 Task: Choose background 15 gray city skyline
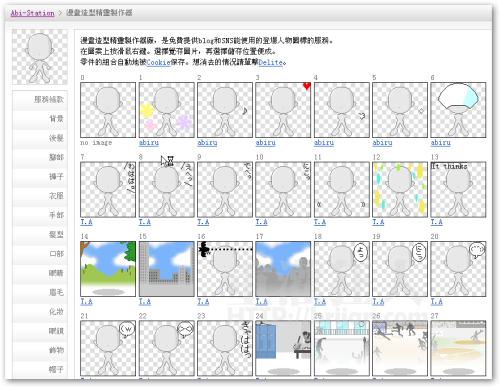tap(167, 269)
